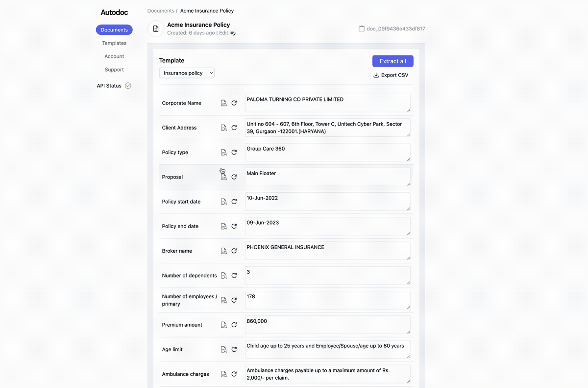Viewport: 588px width, 388px height.
Task: Click the doc_09f9436e433df817 ID text
Action: tap(396, 29)
